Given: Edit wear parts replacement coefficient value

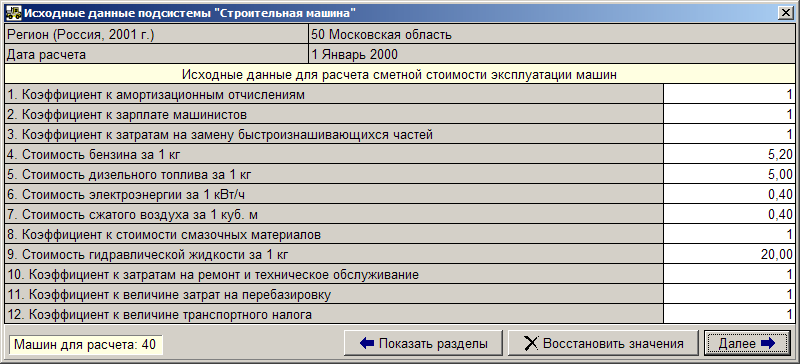Looking at the screenshot, I should (x=729, y=134).
